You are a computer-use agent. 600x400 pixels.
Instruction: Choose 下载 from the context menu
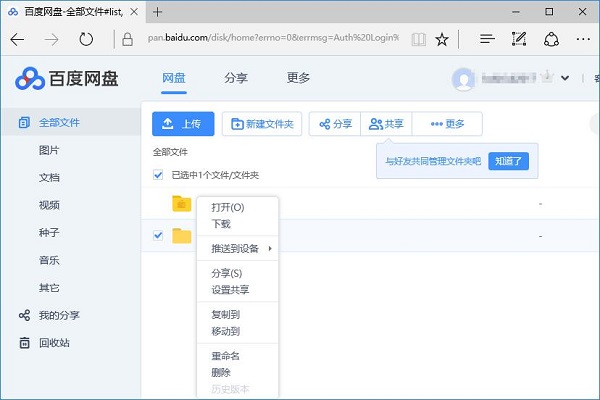221,224
